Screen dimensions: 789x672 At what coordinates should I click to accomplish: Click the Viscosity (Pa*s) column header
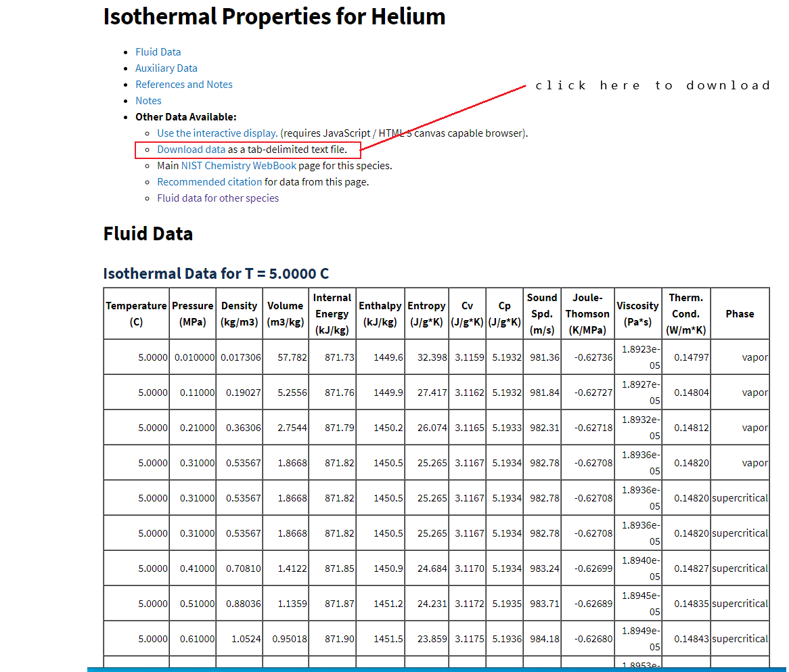point(637,313)
